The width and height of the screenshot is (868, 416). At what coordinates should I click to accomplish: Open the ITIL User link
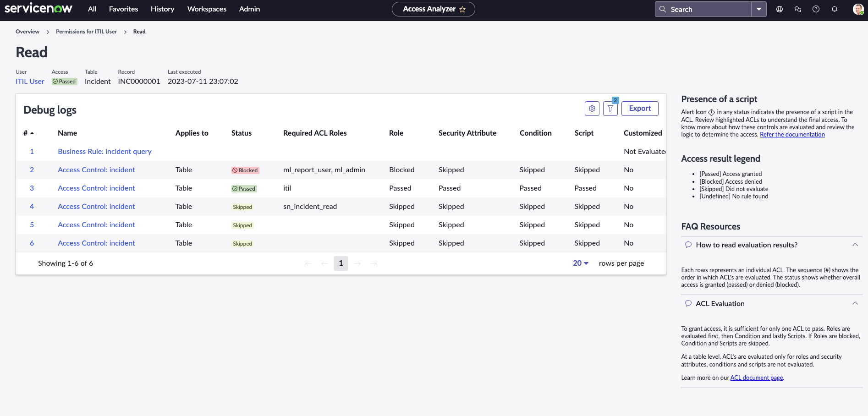[x=30, y=82]
